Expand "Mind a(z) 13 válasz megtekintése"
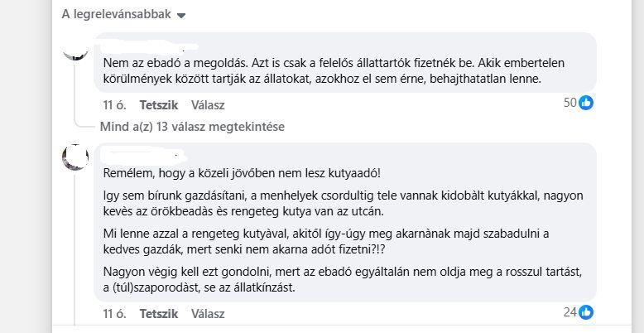Viewport: 644px width, 333px height. coord(192,127)
